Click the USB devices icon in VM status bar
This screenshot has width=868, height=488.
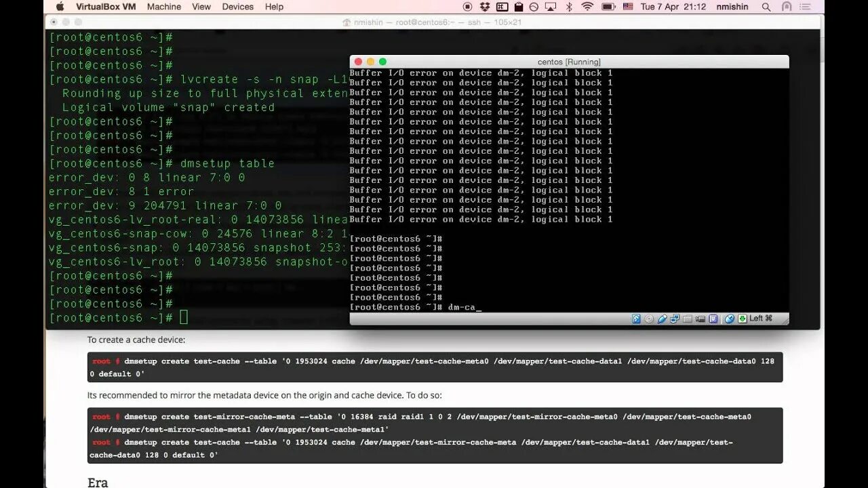click(x=663, y=319)
